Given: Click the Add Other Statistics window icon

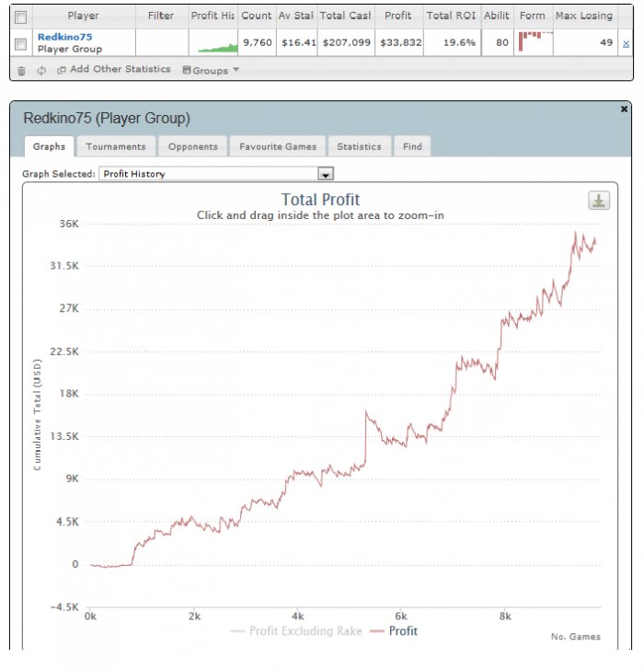Looking at the screenshot, I should (62, 70).
